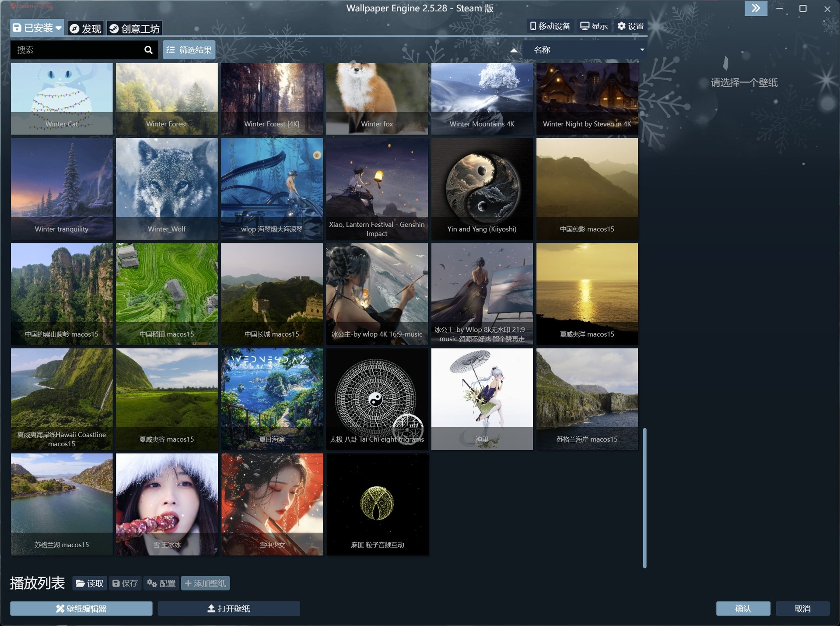
Task: Launch the 壁纸编辑器 wallpaper editor
Action: click(81, 608)
